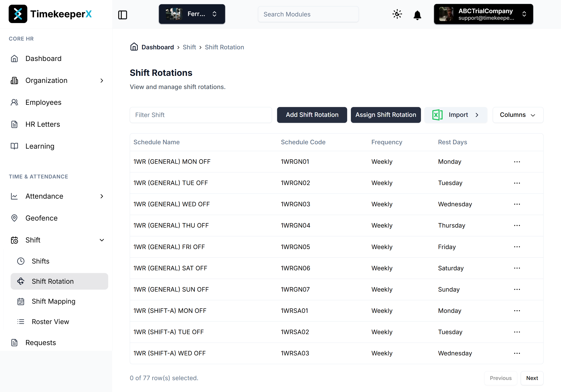Open row actions for 1WRSA02
Screen dimensions: 561x392
tap(517, 332)
